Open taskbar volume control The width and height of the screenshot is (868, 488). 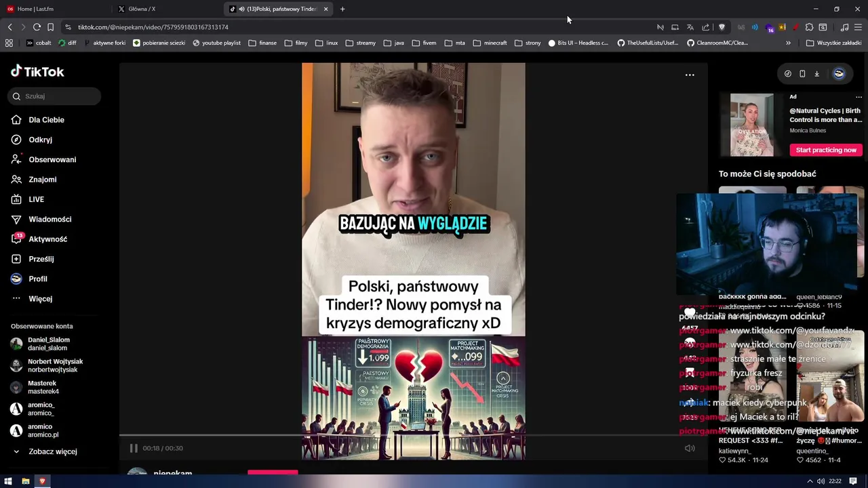pos(821,481)
